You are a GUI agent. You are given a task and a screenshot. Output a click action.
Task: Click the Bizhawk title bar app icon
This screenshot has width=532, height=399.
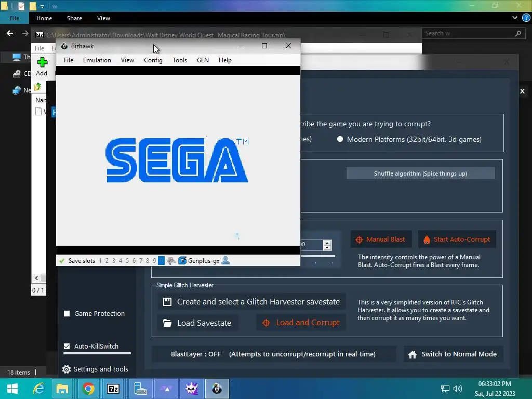pos(64,46)
